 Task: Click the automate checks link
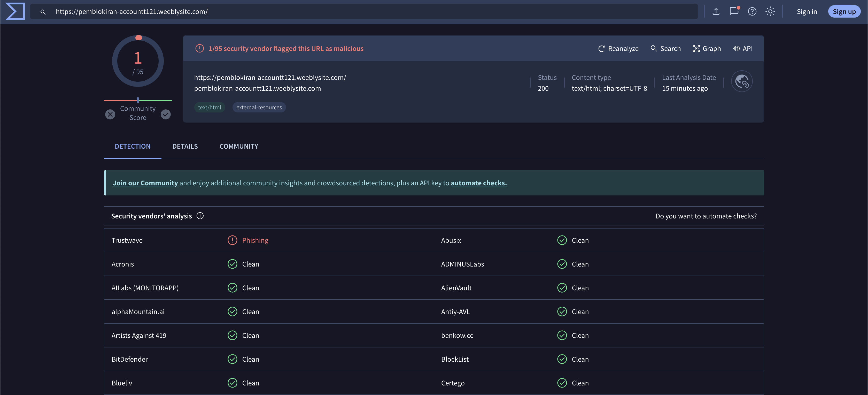click(479, 183)
